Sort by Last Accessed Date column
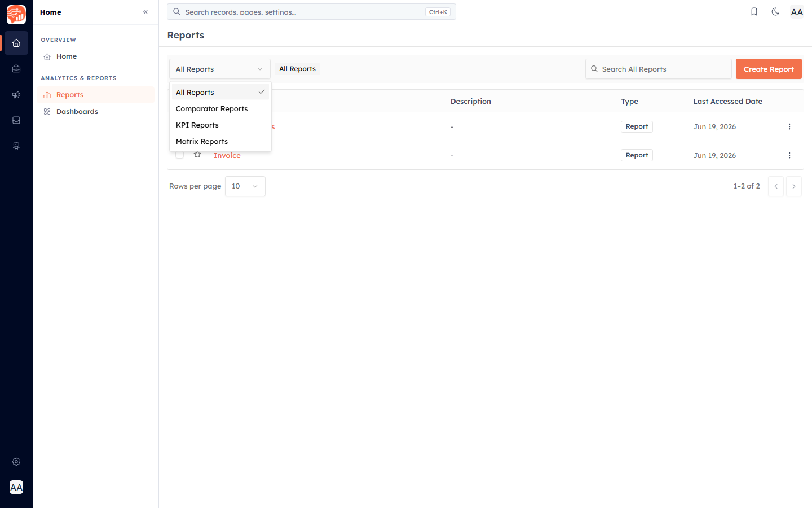Image resolution: width=812 pixels, height=508 pixels. (x=727, y=102)
